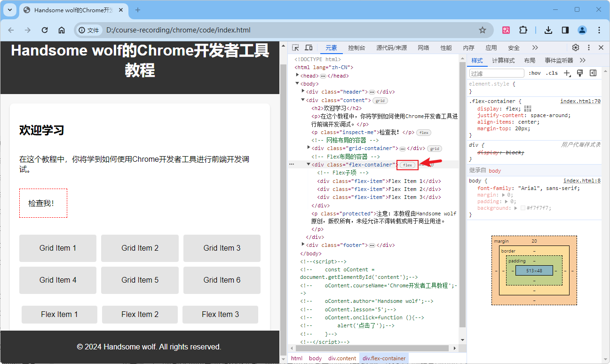Expand the margin shorthand triangle in body rule
This screenshot has width=610, height=364.
[x=504, y=195]
